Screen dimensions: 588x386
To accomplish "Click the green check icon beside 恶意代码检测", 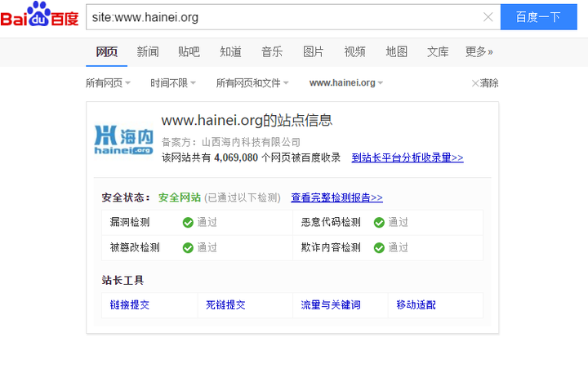I will 379,223.
